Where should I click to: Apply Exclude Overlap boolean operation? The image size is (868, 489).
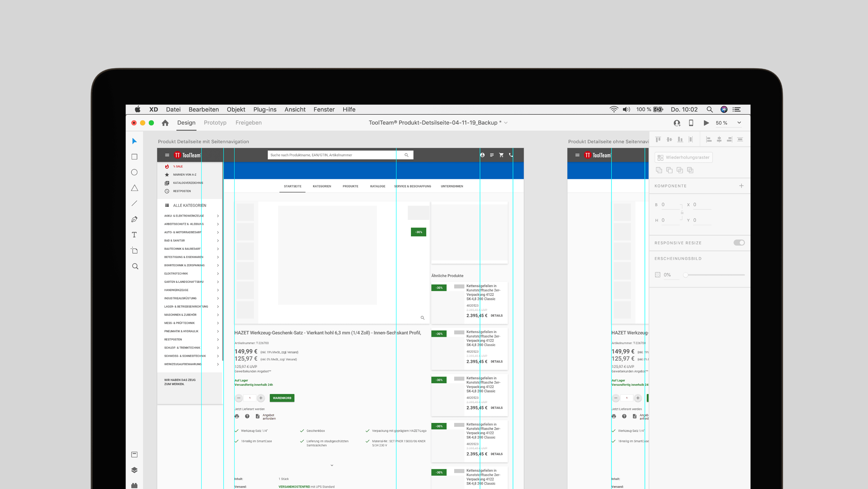click(x=690, y=170)
